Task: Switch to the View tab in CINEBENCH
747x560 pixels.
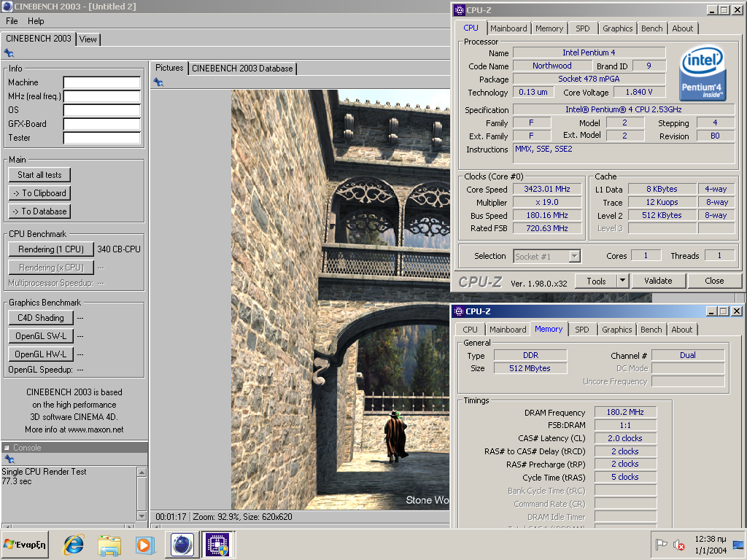Action: (x=88, y=39)
